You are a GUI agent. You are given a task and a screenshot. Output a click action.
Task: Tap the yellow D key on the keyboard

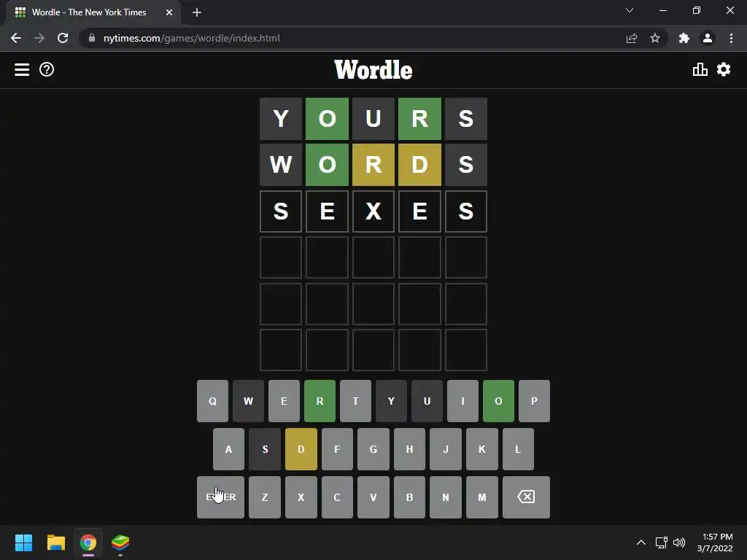[301, 449]
